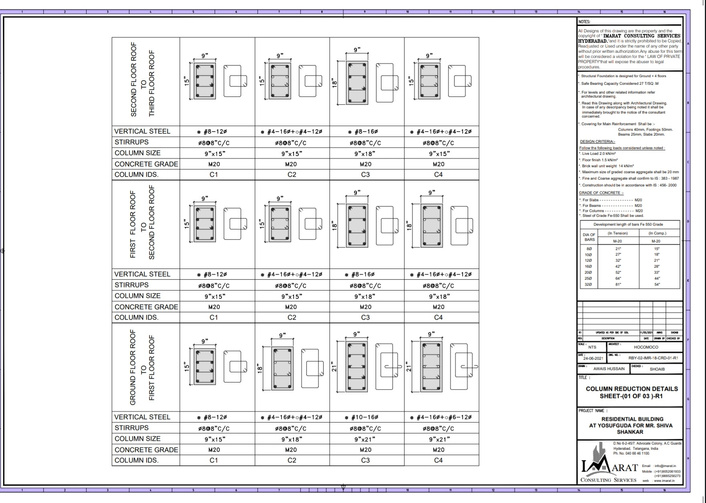Viewport: 706px width, 503px height.
Task: Click the 'GRADE OF CONCRETE' notes heading
Action: [601, 193]
